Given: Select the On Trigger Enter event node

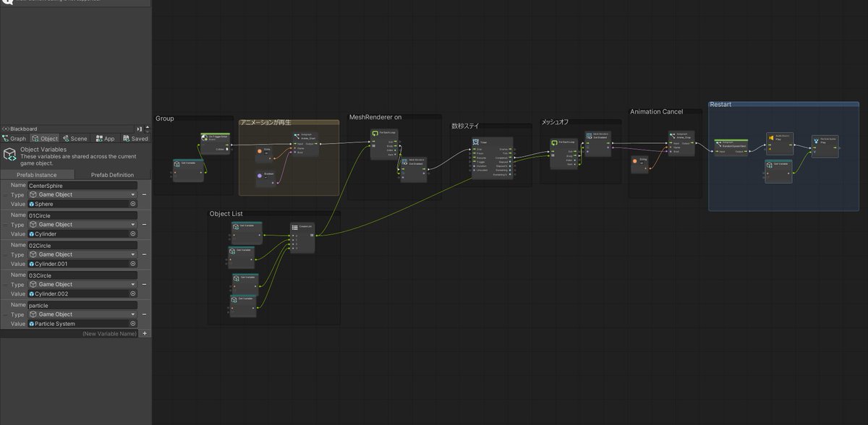Looking at the screenshot, I should pyautogui.click(x=215, y=144).
